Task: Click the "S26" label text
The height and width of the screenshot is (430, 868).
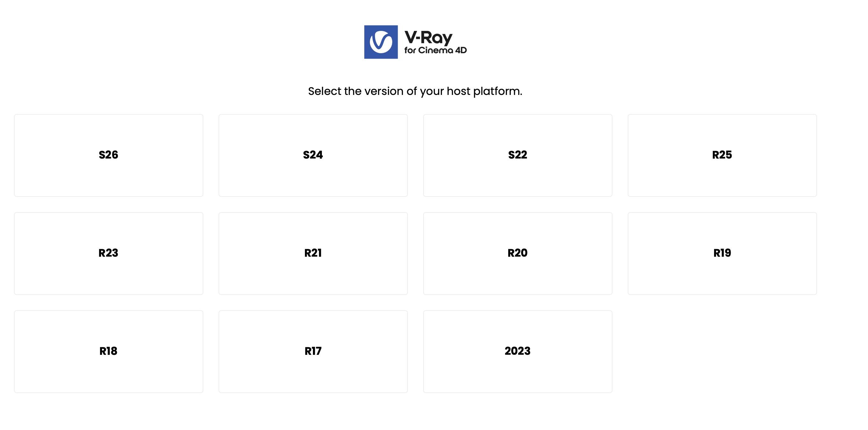Action: (108, 155)
